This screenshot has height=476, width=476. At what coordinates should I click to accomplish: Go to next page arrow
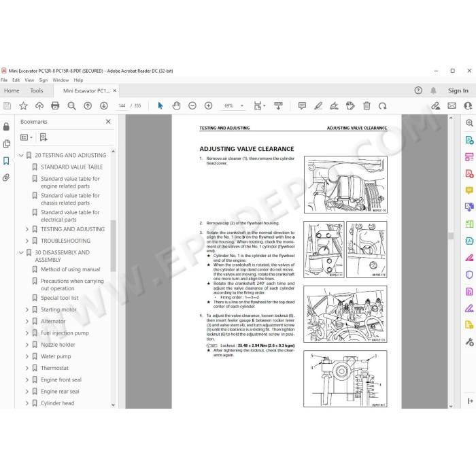tap(104, 105)
